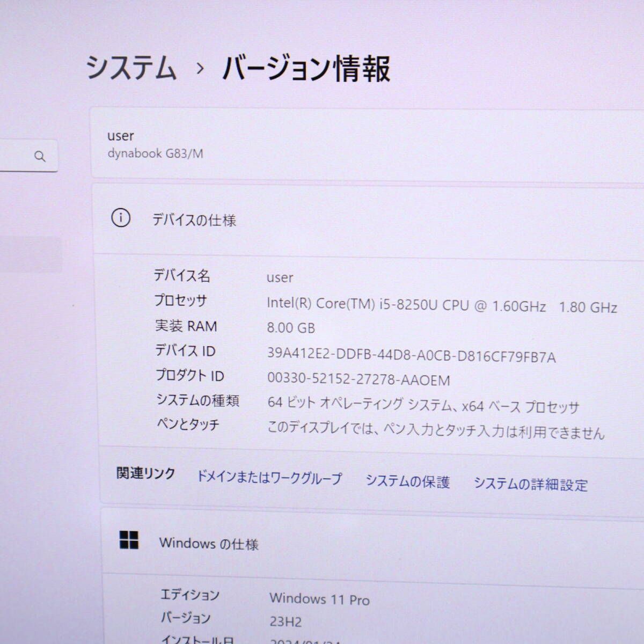Click the 実装 RAM label
644x644 pixels.
186,326
